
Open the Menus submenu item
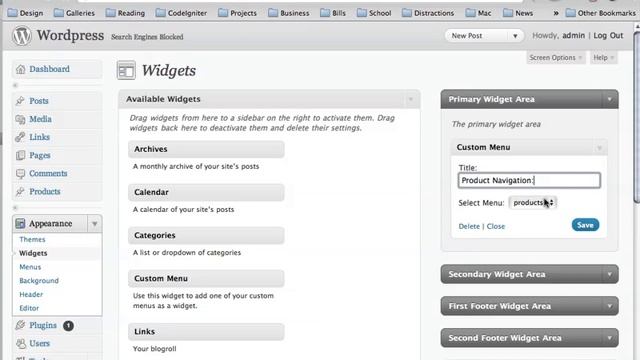[x=30, y=267]
